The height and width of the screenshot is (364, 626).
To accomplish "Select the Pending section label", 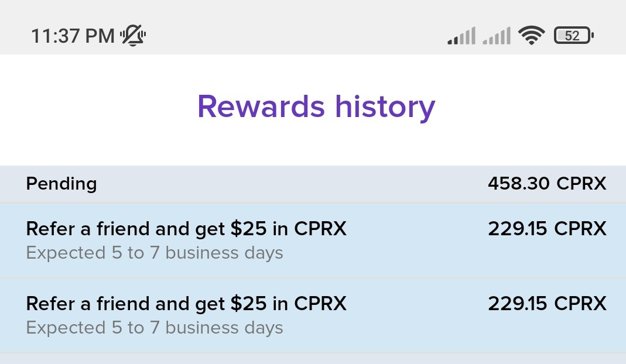I will tap(61, 184).
